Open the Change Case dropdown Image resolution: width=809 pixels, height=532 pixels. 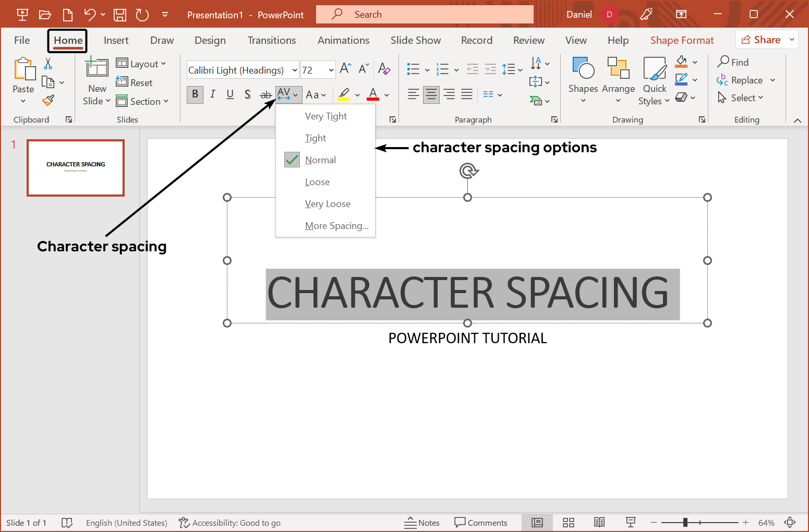316,94
